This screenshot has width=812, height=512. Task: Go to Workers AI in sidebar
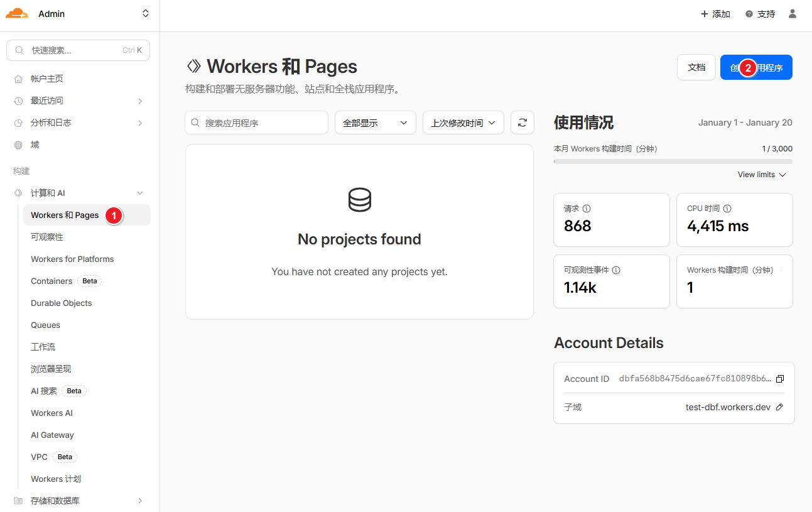(x=52, y=413)
